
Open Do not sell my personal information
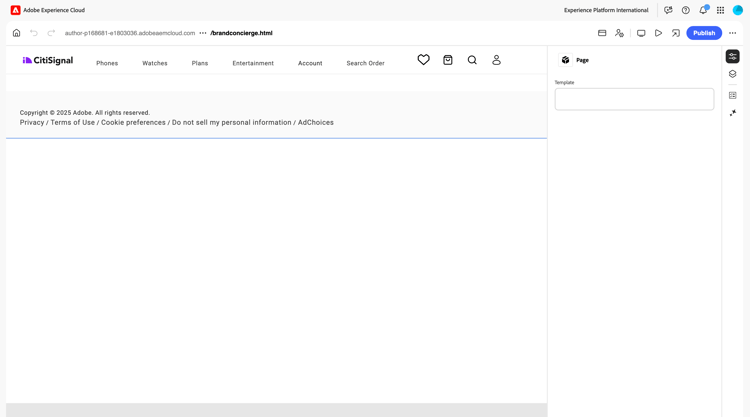point(232,122)
